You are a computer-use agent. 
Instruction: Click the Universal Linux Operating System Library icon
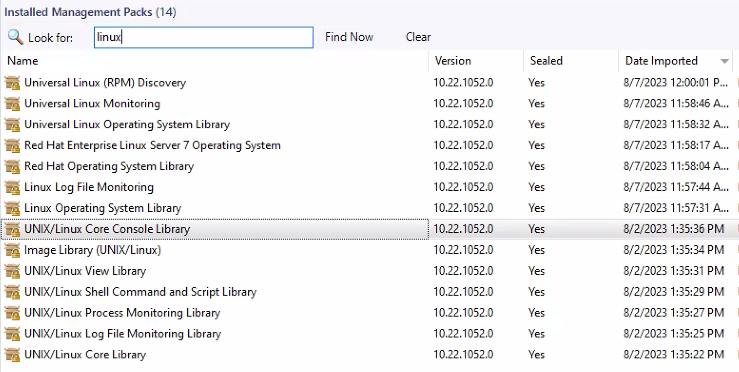click(x=13, y=124)
